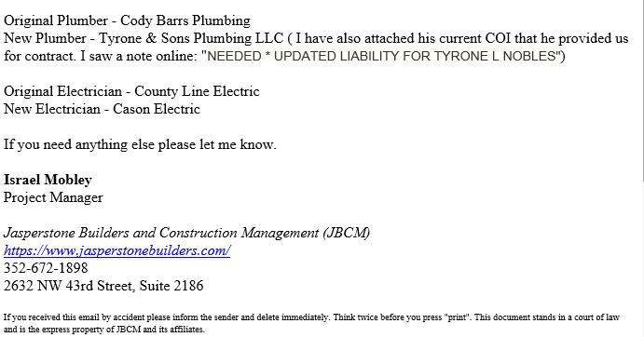
Task: Click the Project Manager title text
Action: tap(53, 197)
